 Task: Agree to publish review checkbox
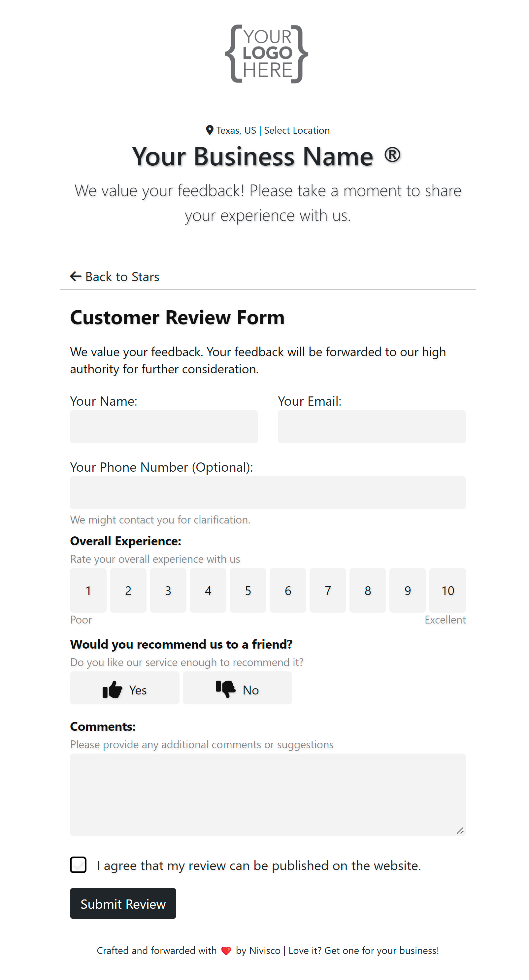tap(78, 865)
